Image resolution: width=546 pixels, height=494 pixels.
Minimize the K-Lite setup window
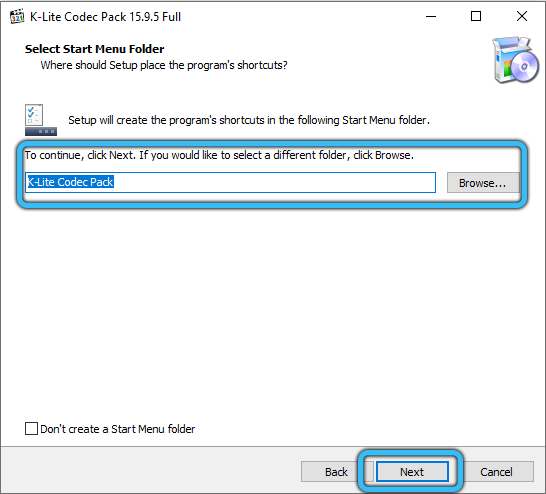431,16
